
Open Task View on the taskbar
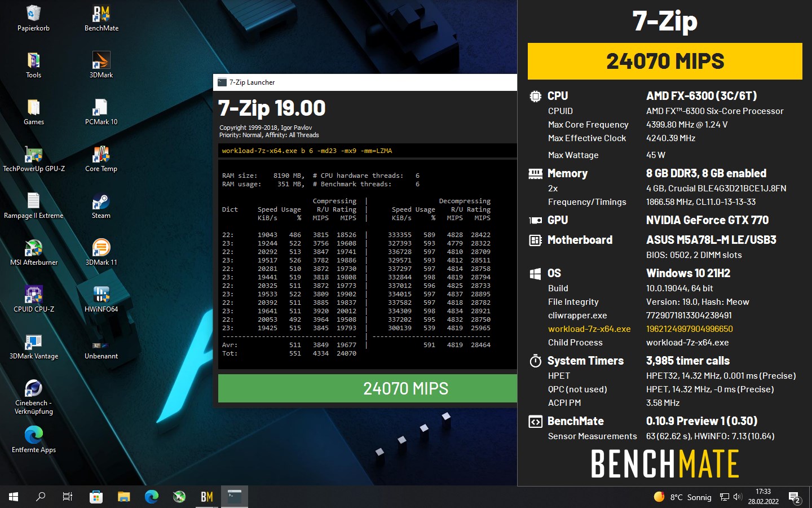point(68,497)
